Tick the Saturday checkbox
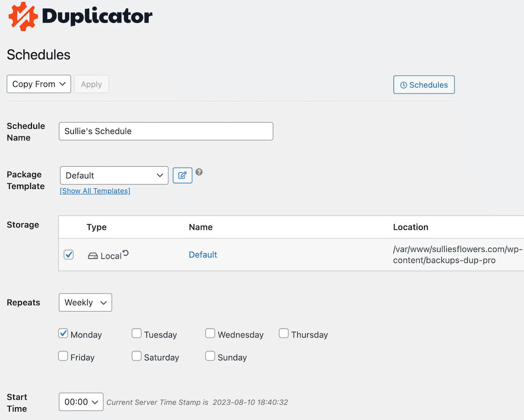This screenshot has height=420, width=524. pyautogui.click(x=137, y=356)
